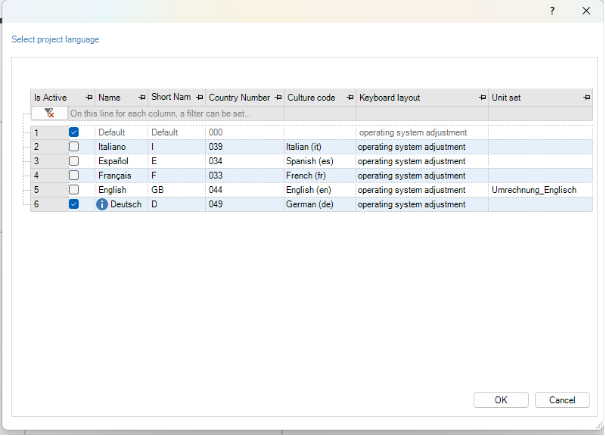Viewport: 605px width, 436px height.
Task: Click the French (fr) culture code cell
Action: 320,176
